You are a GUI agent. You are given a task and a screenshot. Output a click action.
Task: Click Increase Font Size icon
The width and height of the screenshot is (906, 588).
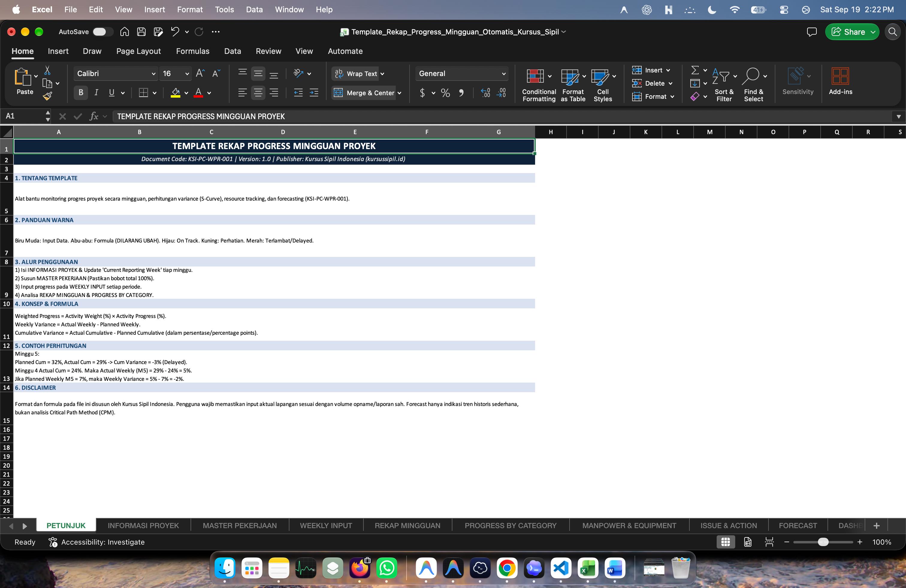pos(200,73)
